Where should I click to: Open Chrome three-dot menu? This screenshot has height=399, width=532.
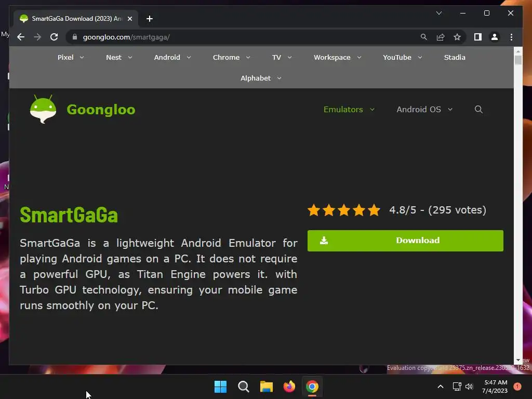[x=511, y=37]
